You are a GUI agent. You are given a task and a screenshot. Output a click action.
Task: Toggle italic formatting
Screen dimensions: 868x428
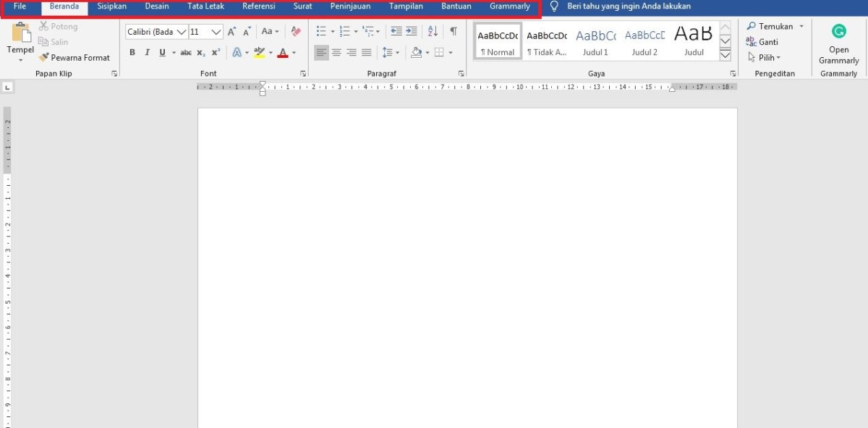point(147,53)
